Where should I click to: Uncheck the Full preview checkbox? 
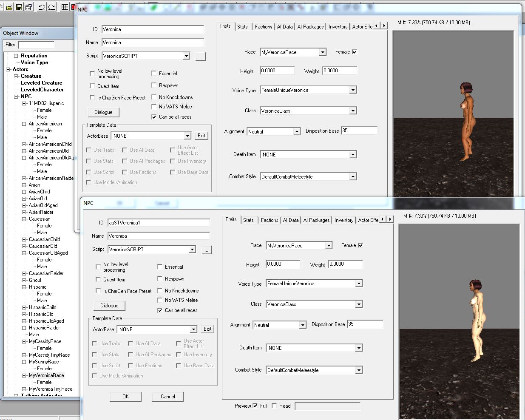pos(255,406)
